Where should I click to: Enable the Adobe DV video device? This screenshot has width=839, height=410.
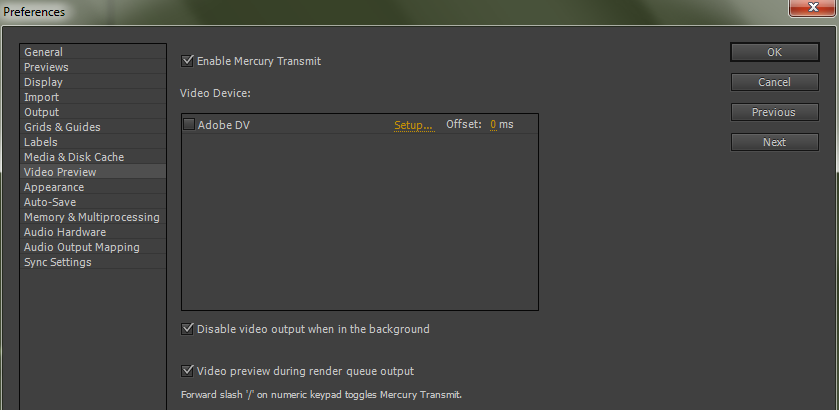189,125
